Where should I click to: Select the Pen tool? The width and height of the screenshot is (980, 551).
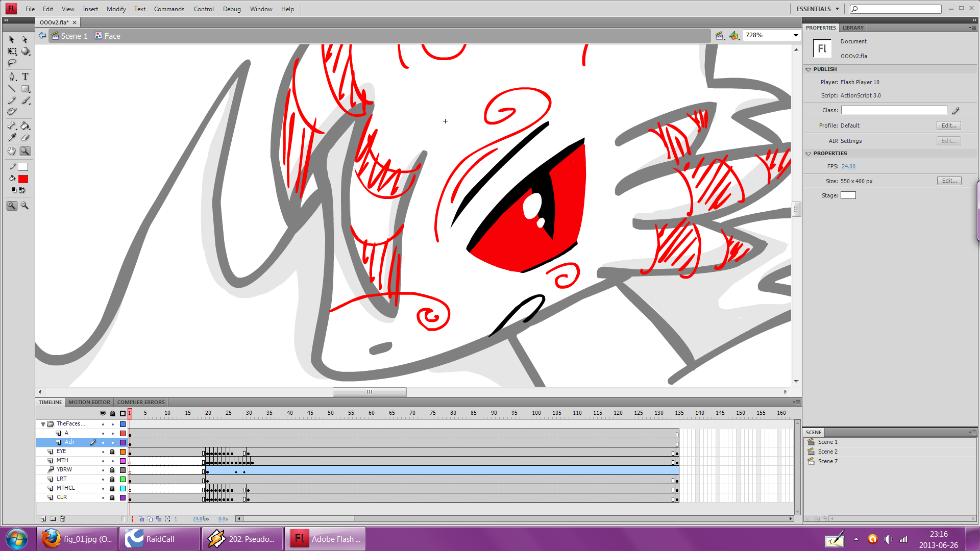(12, 77)
